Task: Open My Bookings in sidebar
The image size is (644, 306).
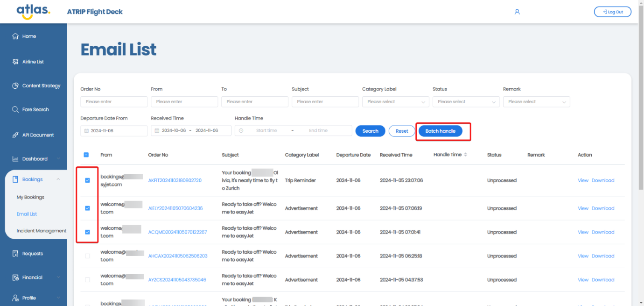Action: click(x=30, y=197)
